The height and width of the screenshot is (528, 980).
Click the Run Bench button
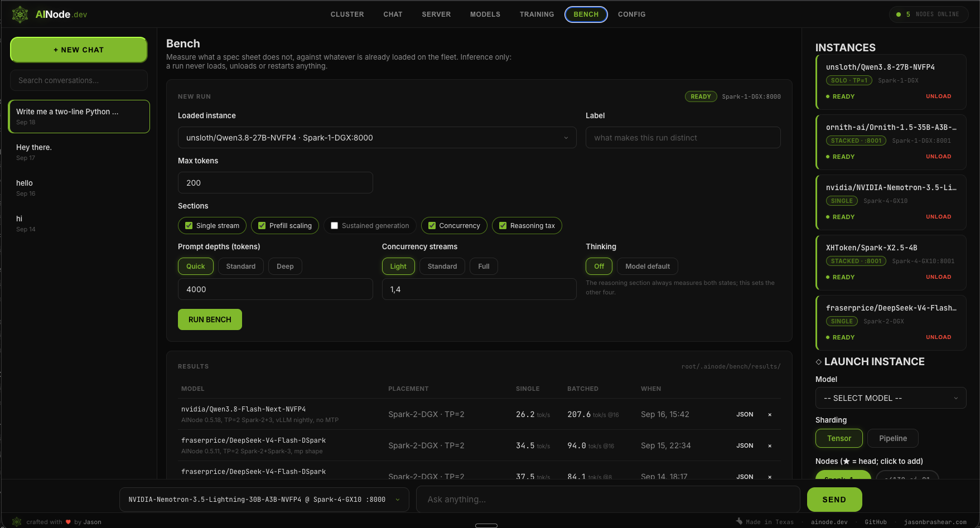point(210,319)
